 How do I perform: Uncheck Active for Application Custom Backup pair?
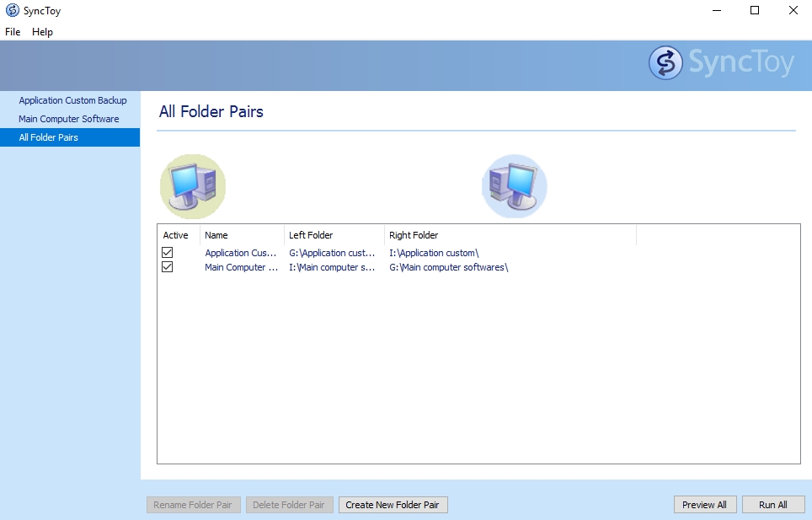click(168, 252)
